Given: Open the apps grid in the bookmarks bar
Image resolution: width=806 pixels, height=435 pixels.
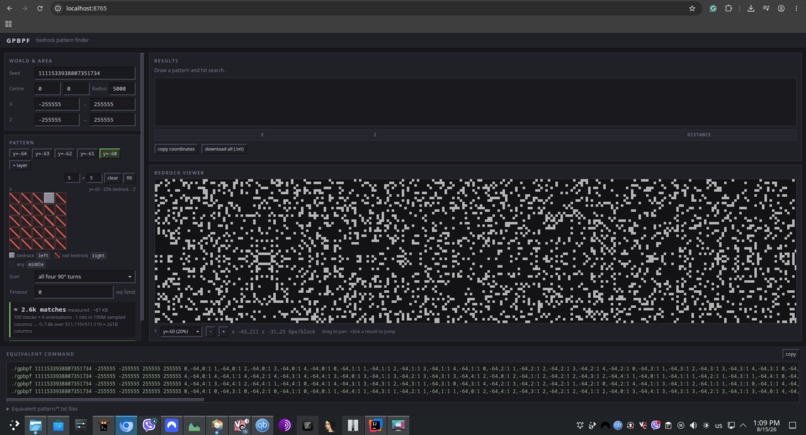Looking at the screenshot, I should [8, 24].
